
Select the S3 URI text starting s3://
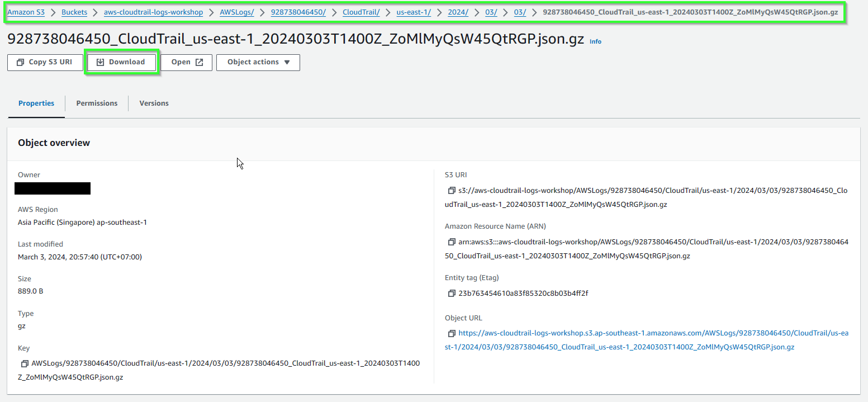click(x=647, y=197)
